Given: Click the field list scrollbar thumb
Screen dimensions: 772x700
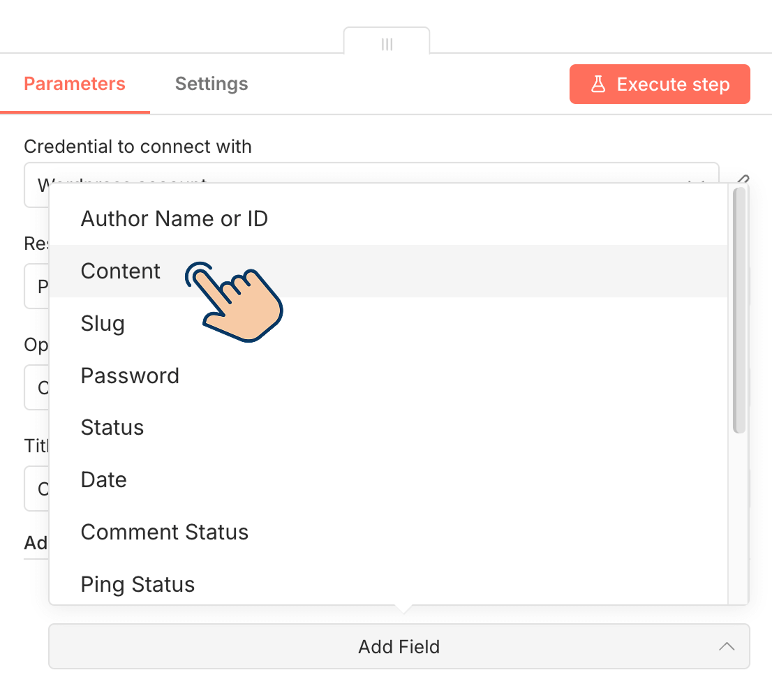Looking at the screenshot, I should pyautogui.click(x=739, y=311).
